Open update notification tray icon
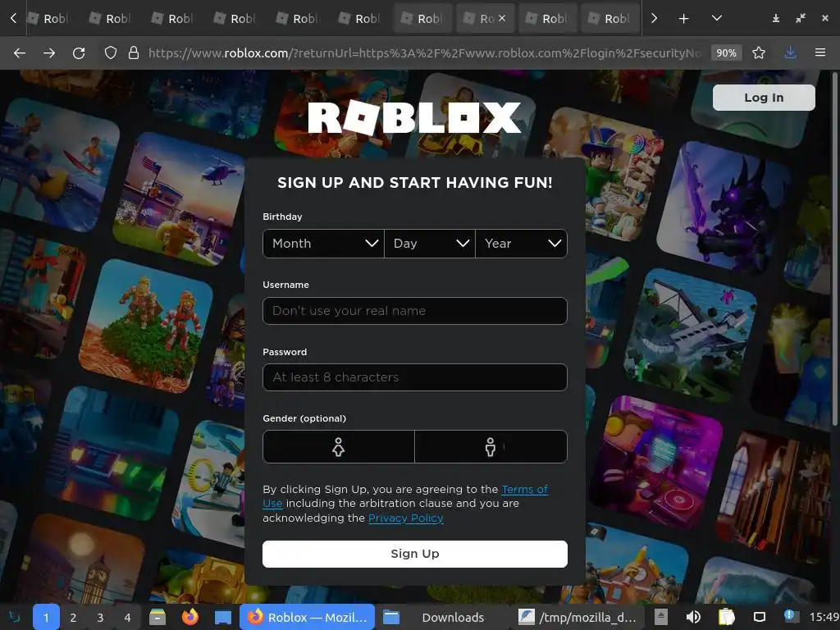 [x=790, y=616]
